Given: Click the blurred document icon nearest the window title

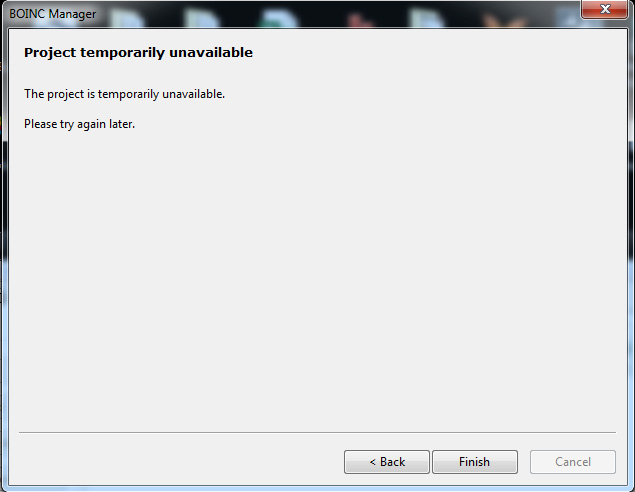Looking at the screenshot, I should click(126, 18).
